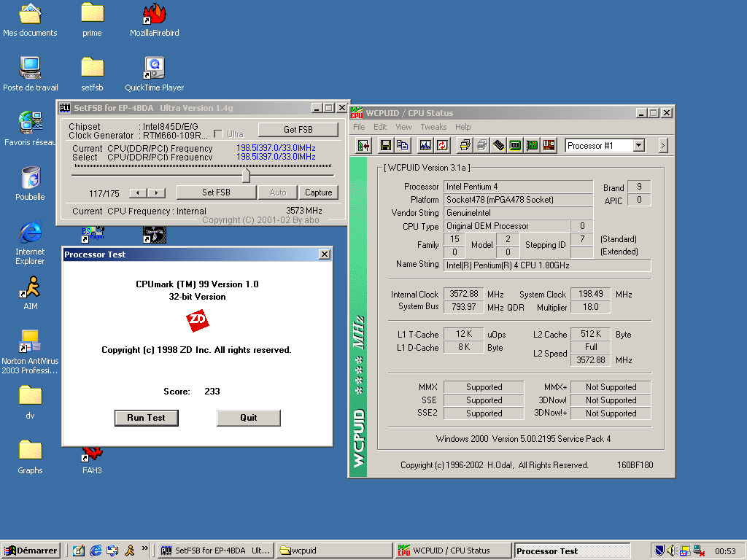Viewport: 747px width, 560px height.
Task: Click the Démarrer start button
Action: coord(31,551)
